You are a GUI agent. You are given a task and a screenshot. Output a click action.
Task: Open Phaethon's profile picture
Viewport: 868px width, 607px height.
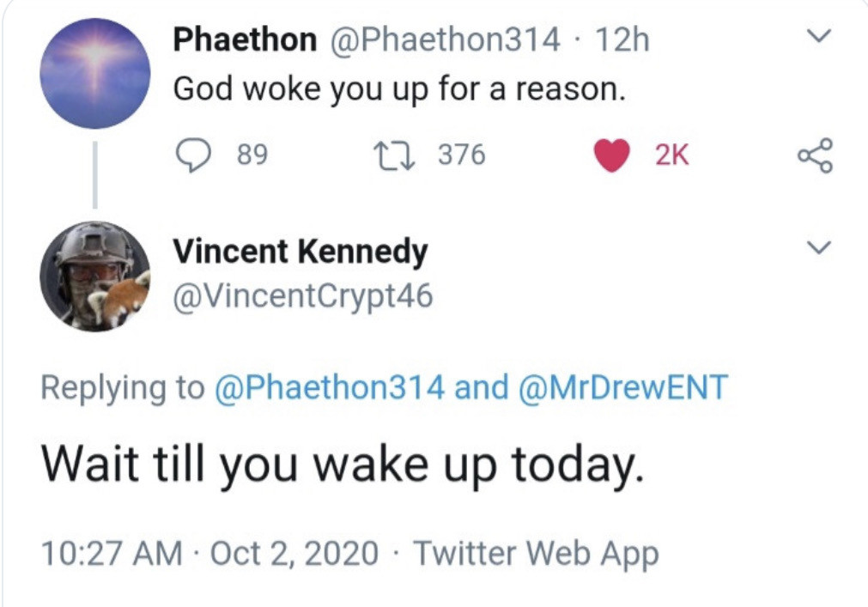(95, 74)
